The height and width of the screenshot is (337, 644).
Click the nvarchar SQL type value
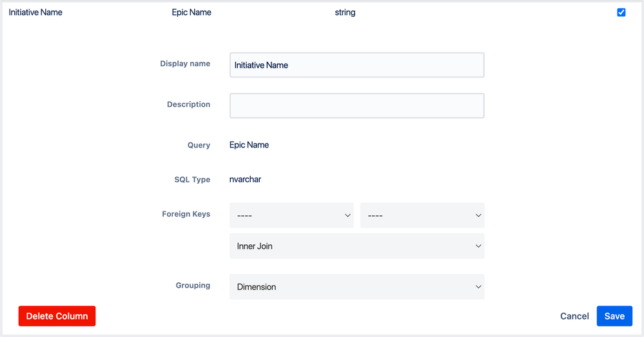pos(245,179)
